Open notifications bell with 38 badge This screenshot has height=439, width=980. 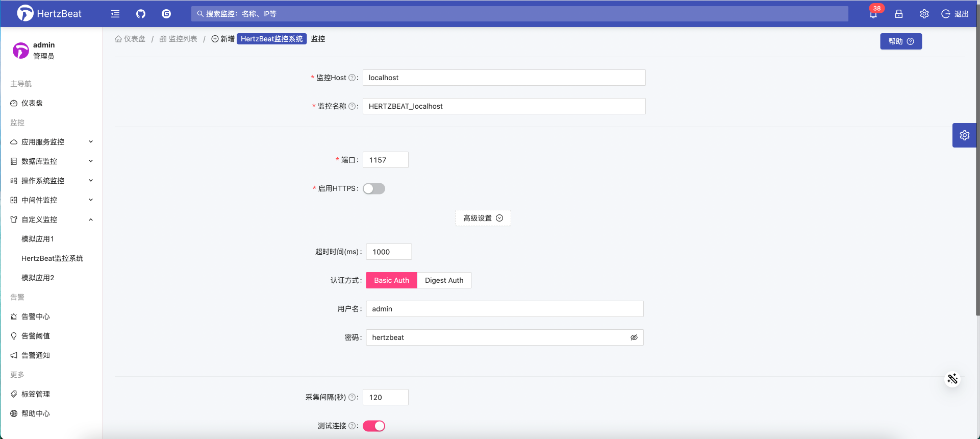tap(873, 14)
